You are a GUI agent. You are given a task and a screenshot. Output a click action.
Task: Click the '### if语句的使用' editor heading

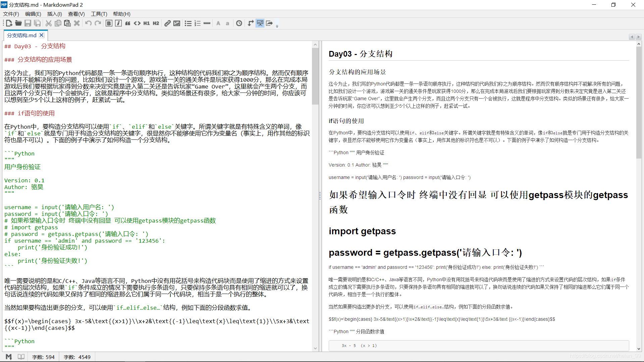point(30,113)
